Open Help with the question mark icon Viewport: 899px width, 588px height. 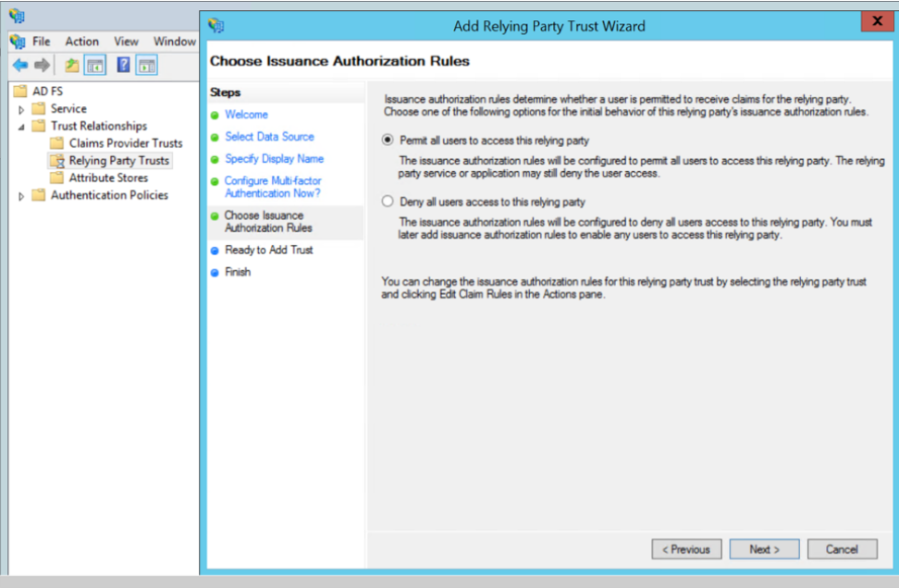point(123,65)
